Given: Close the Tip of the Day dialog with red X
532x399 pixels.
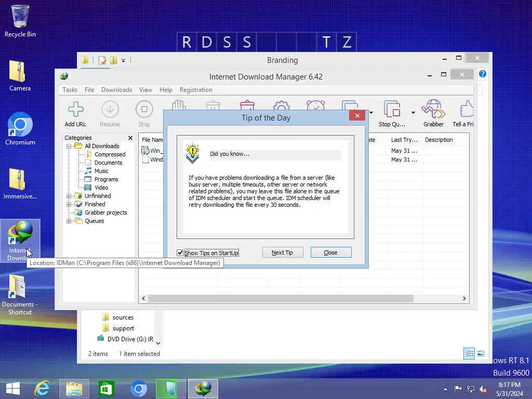Looking at the screenshot, I should 357,116.
